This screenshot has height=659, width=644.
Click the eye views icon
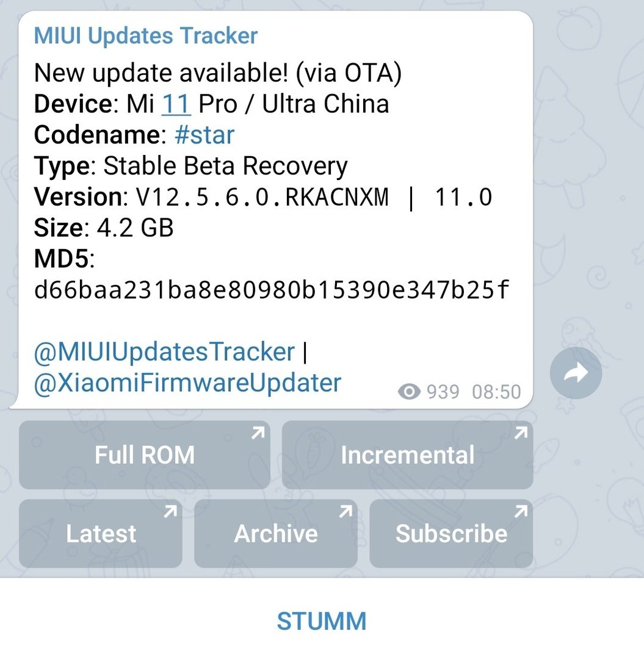(x=409, y=392)
